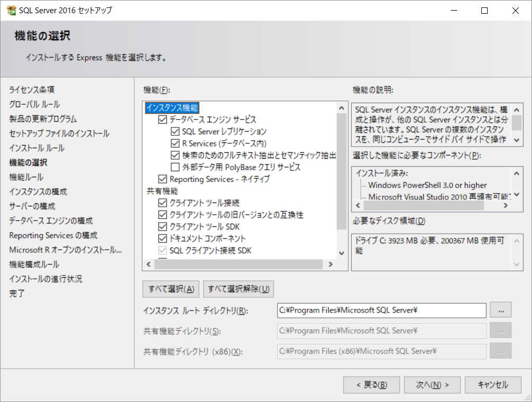Click feature list scroll-down arrow

point(342,253)
